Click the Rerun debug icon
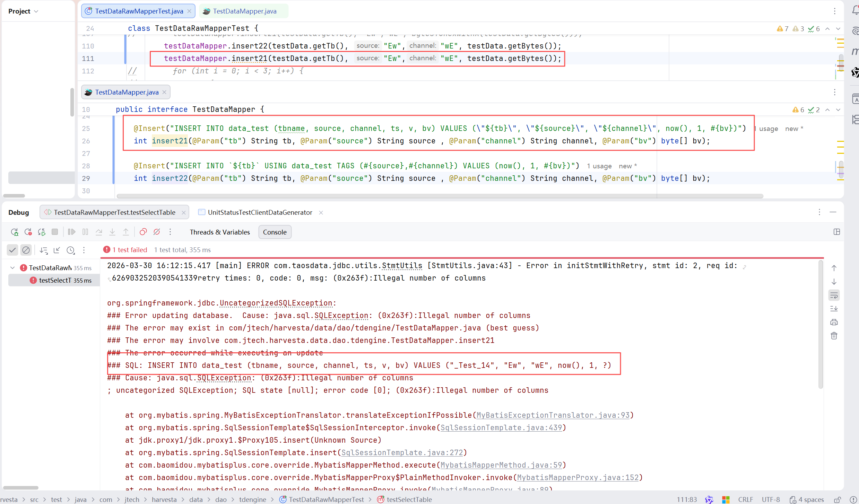The height and width of the screenshot is (504, 859). pyautogui.click(x=14, y=232)
